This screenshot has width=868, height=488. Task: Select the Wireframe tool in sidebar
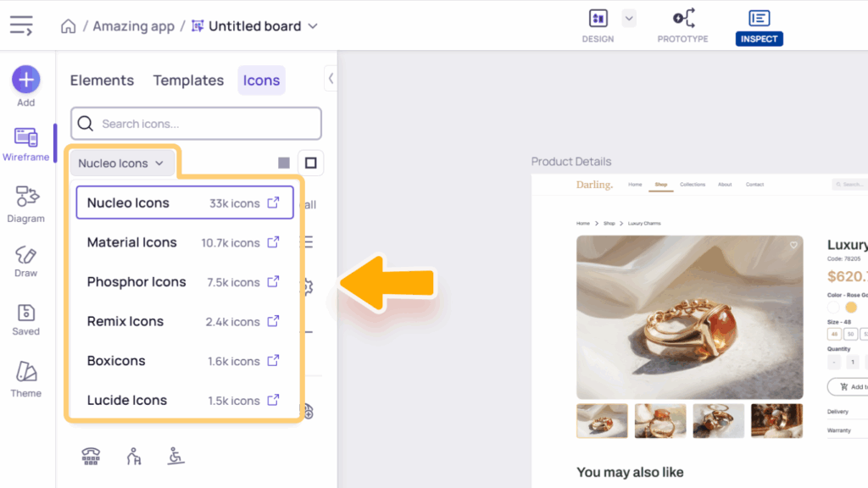click(25, 142)
